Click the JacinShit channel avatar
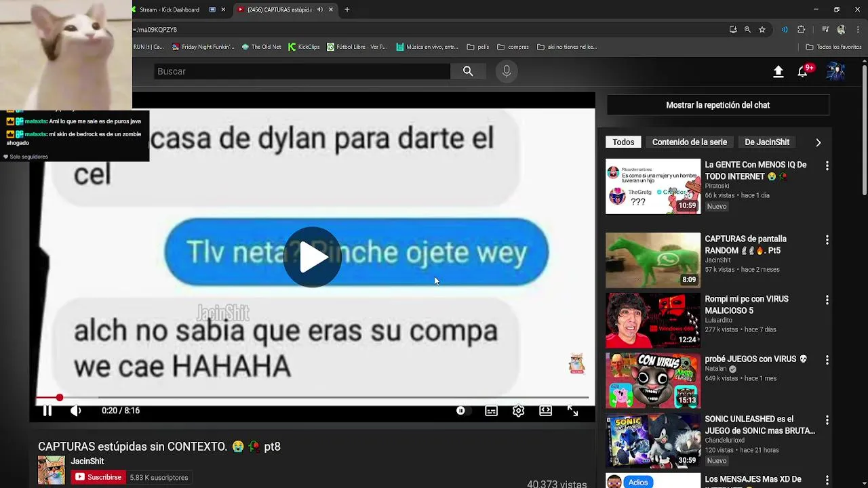 (x=51, y=470)
